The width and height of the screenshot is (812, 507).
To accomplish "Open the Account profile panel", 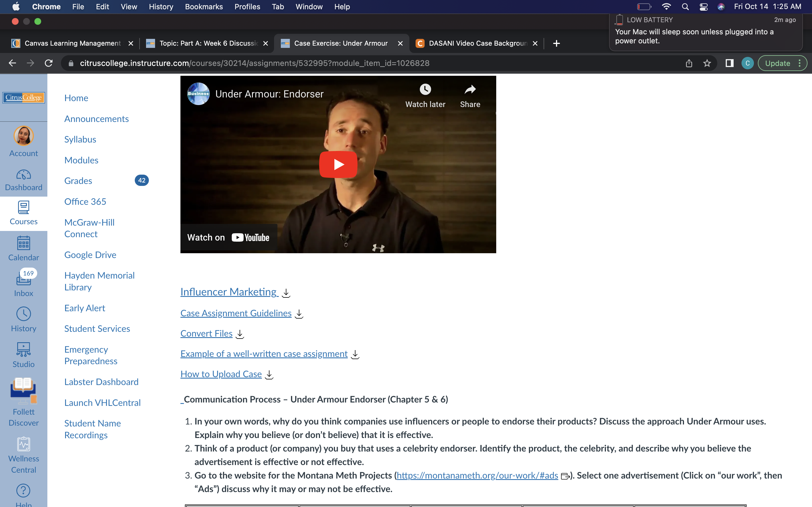I will tap(23, 141).
